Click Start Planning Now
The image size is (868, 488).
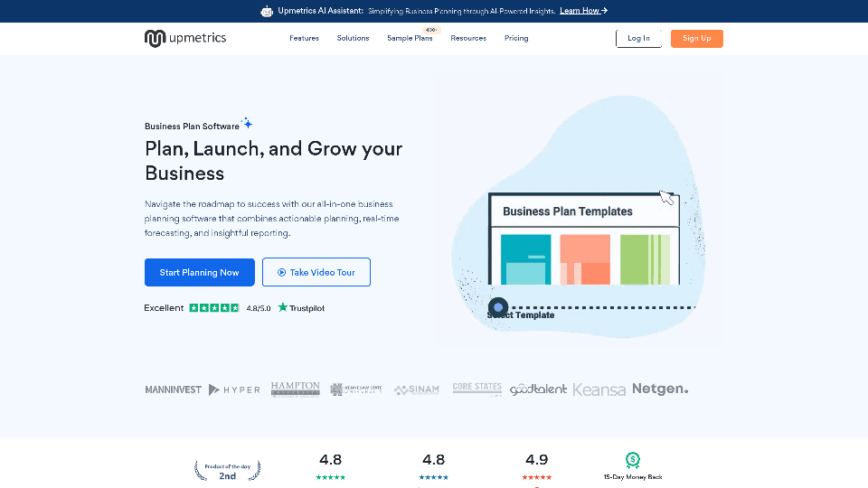click(x=199, y=272)
